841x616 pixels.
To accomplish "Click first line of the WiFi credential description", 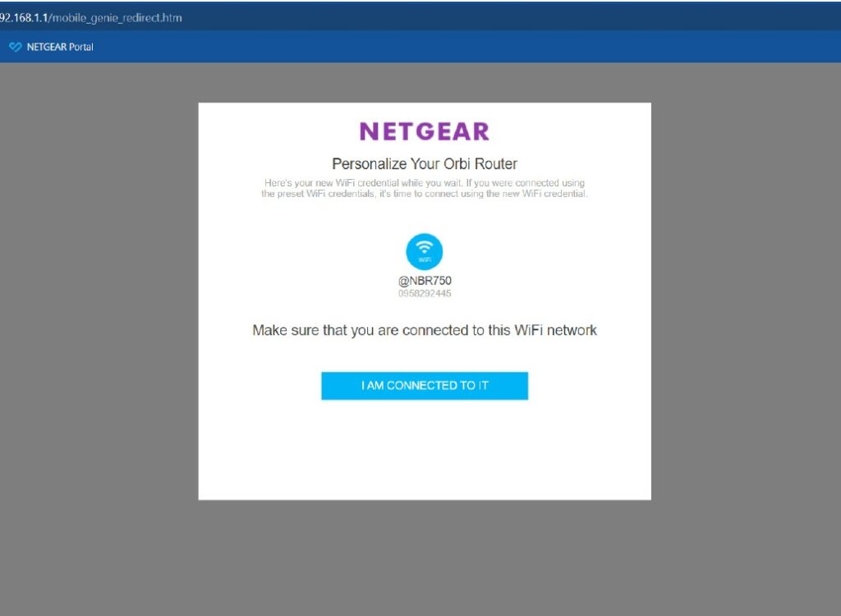I will [425, 183].
